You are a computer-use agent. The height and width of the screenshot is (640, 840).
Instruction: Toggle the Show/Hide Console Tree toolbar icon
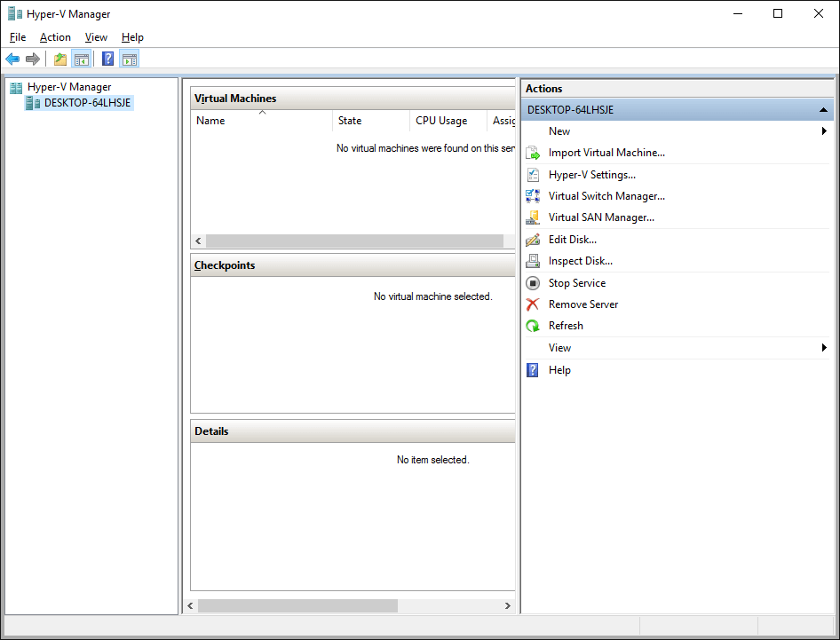pos(82,59)
